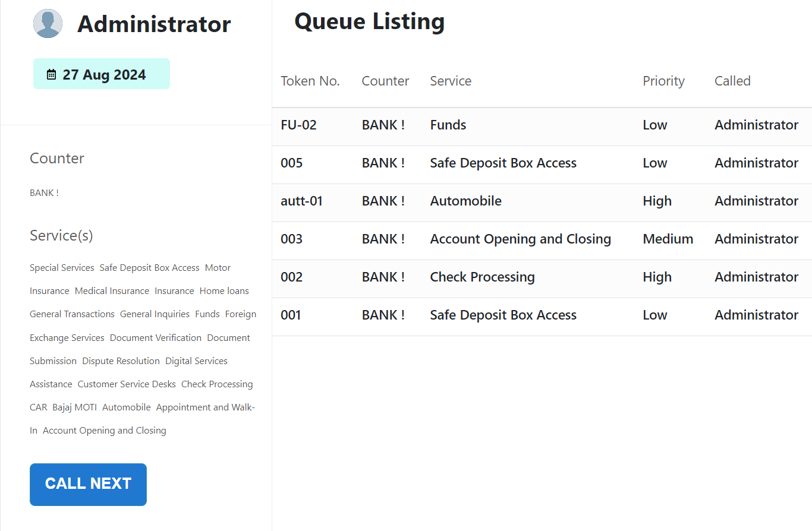Click token 002 Check Processing row
Image resolution: width=812 pixels, height=531 pixels.
pyautogui.click(x=482, y=277)
